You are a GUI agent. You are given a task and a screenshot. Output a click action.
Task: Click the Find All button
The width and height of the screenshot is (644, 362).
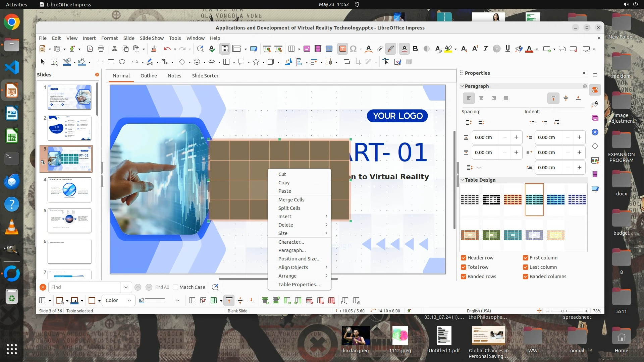pos(162,287)
